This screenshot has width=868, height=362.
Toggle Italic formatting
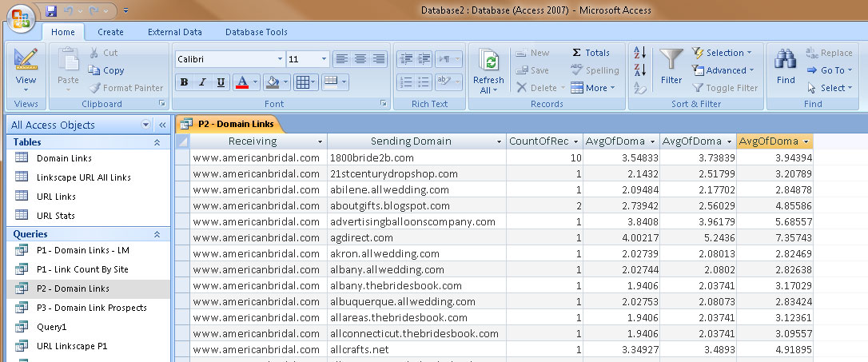point(202,82)
